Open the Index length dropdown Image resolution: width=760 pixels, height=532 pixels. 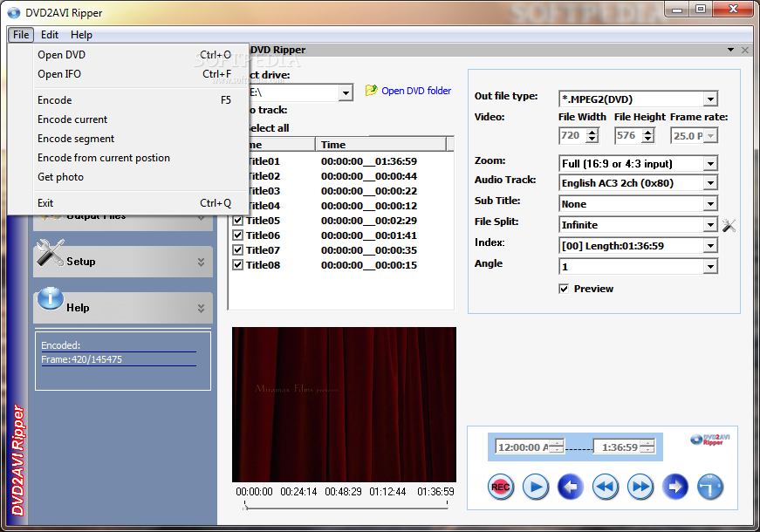point(710,246)
